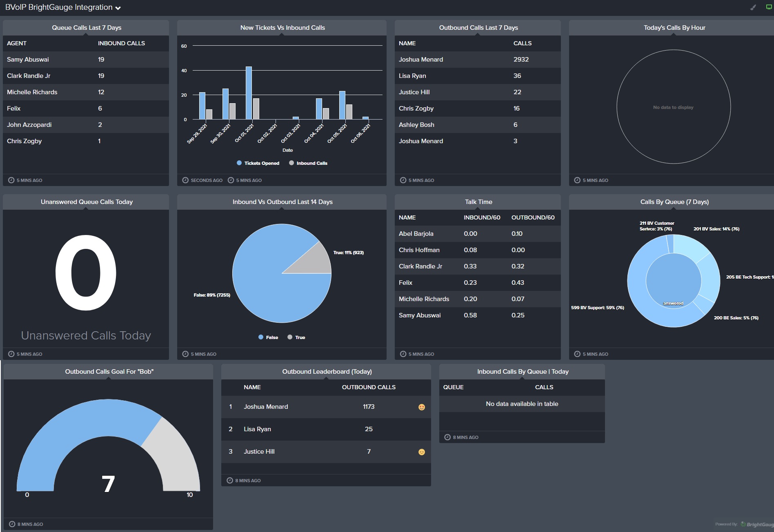Open the New Tickets Vs Inbound Calls title
Viewport: 774px width, 532px height.
pyautogui.click(x=282, y=27)
